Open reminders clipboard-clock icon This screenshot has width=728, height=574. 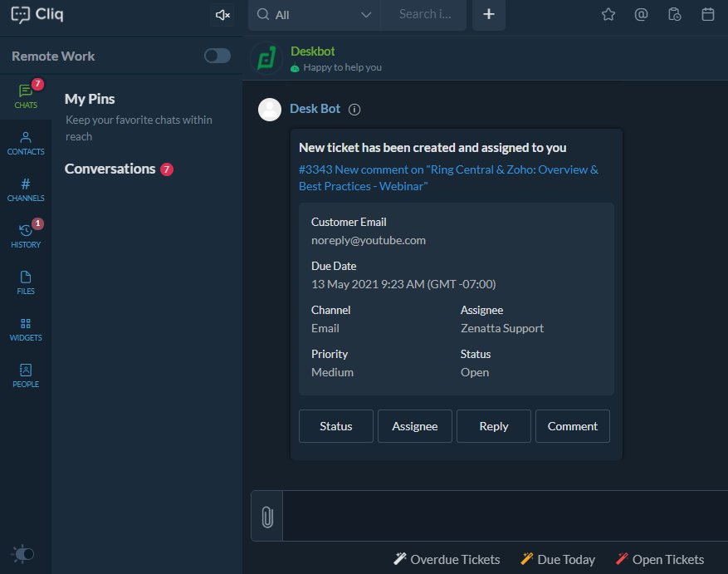tap(675, 14)
